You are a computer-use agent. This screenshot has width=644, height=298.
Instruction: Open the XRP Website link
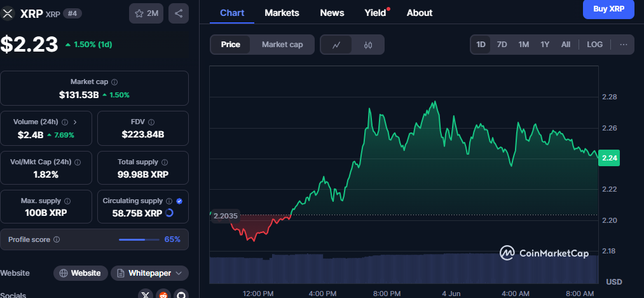[x=81, y=273]
